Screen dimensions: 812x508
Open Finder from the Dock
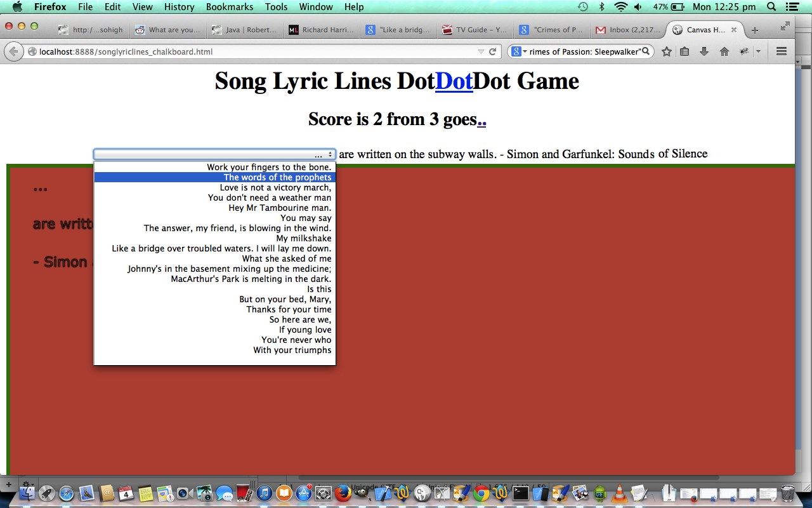[x=27, y=493]
